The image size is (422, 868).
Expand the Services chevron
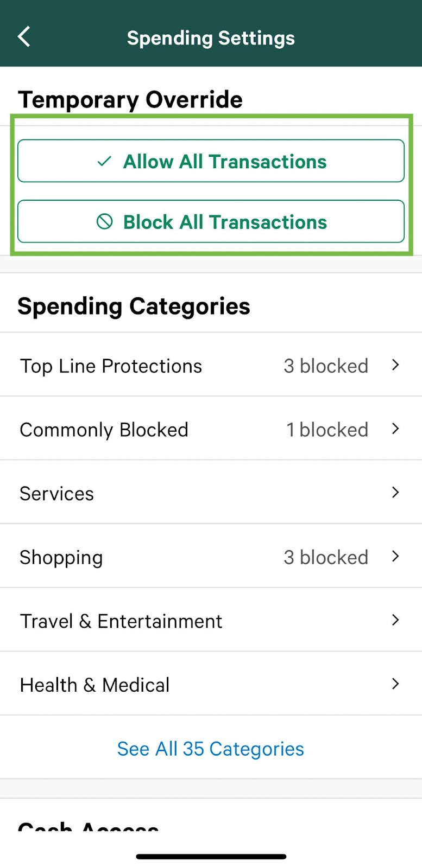click(x=395, y=493)
